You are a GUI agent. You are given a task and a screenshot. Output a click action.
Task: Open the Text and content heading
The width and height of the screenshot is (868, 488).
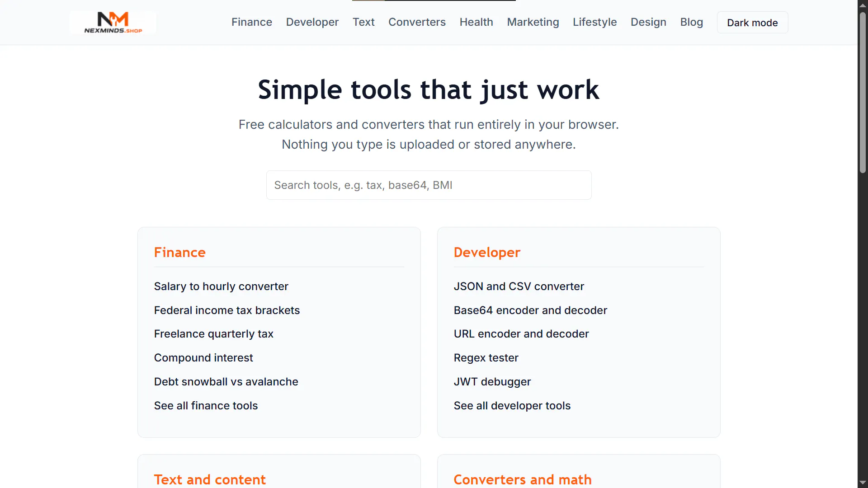[210, 479]
